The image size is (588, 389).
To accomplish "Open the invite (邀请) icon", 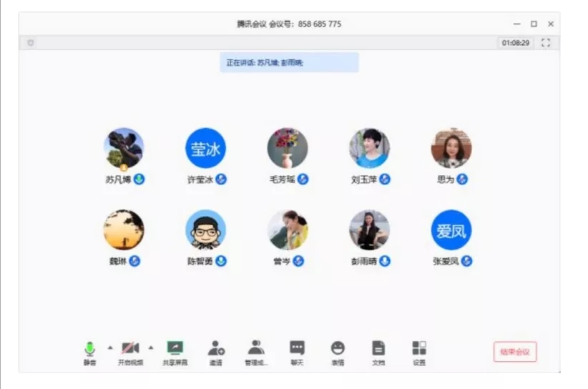I will click(x=216, y=349).
